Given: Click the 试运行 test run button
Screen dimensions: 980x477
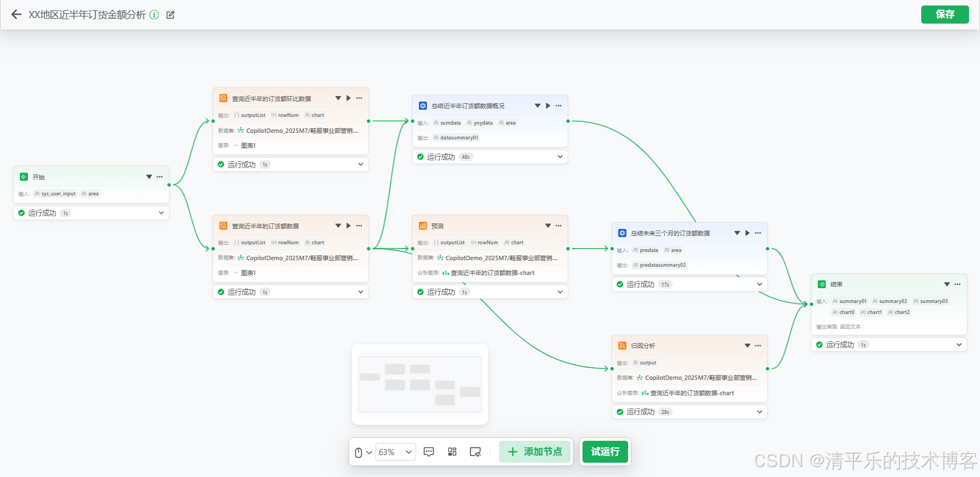Looking at the screenshot, I should (605, 452).
